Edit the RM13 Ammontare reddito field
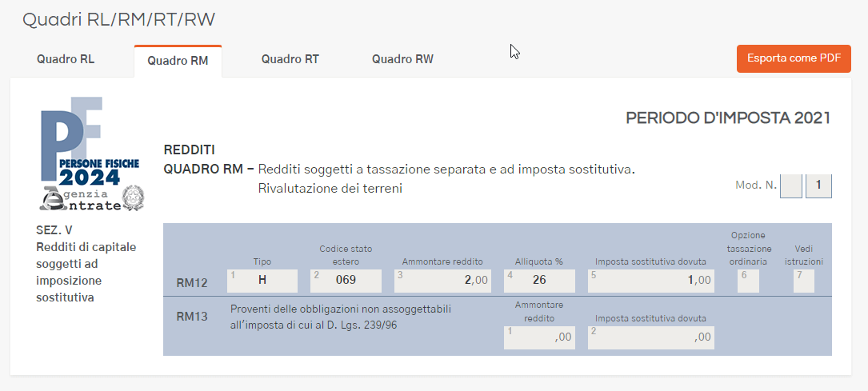 539,338
